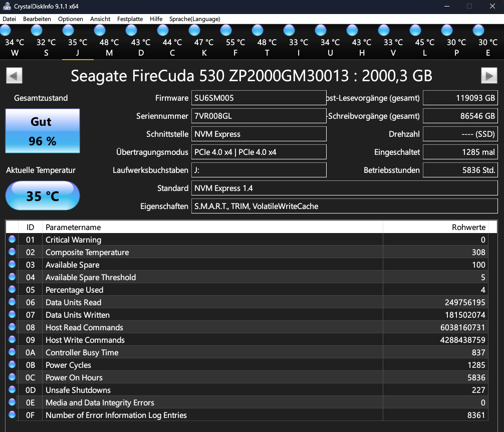The height and width of the screenshot is (432, 504).
Task: Click raw value 249756195 for Data Units Read
Action: pyautogui.click(x=465, y=302)
